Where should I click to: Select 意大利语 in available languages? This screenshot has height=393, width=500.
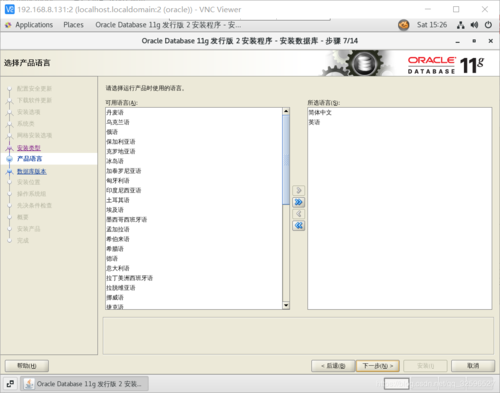coord(194,268)
